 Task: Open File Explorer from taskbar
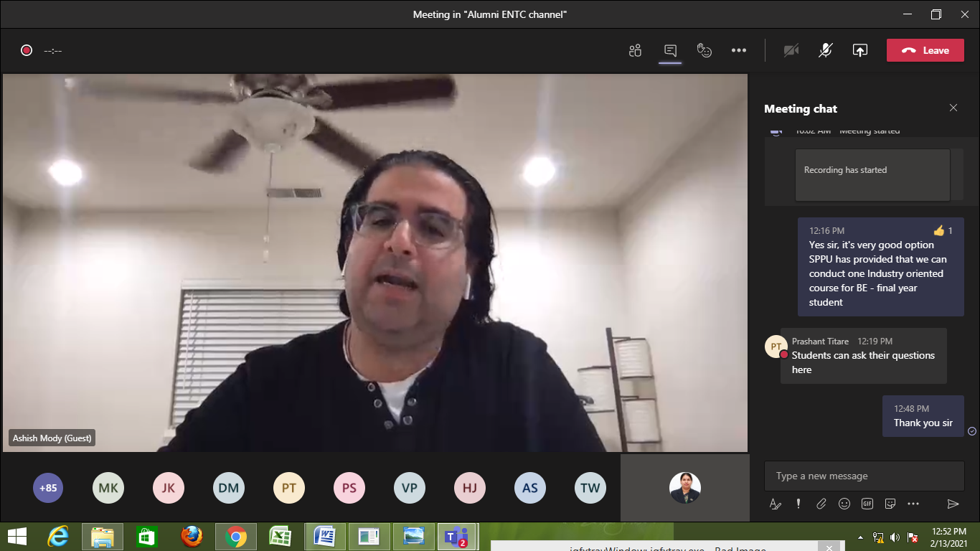(x=103, y=537)
